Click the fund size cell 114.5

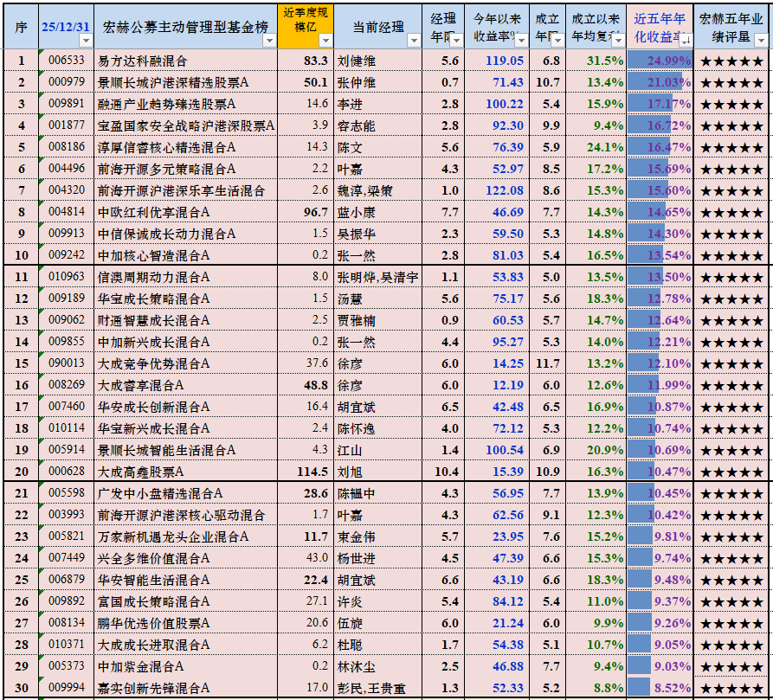[x=306, y=472]
